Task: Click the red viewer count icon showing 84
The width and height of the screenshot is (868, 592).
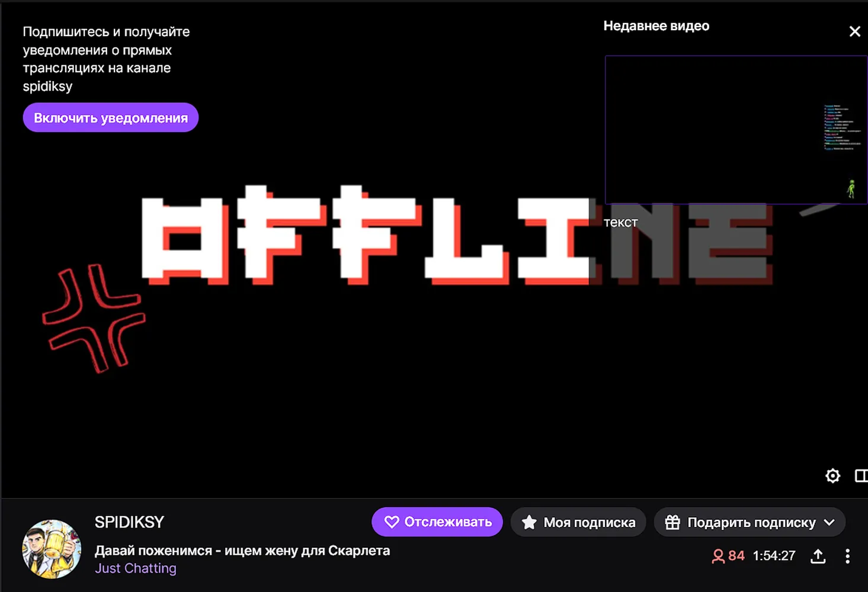Action: [718, 556]
